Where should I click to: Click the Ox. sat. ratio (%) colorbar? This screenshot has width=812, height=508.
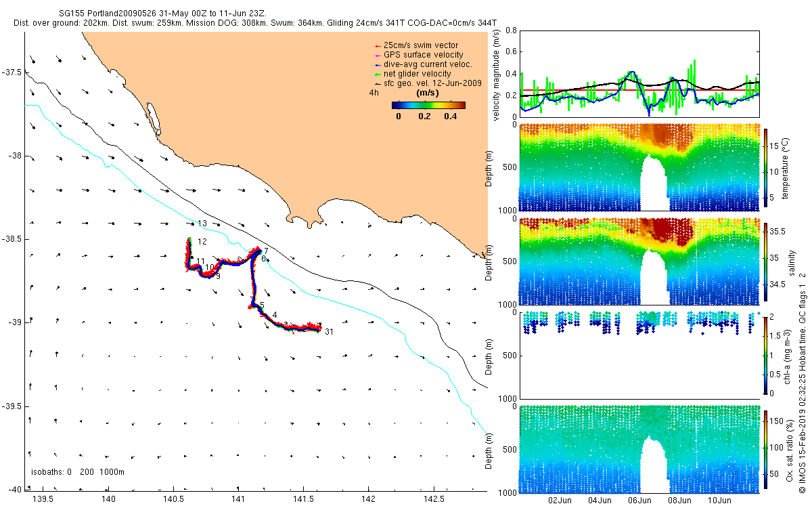click(766, 450)
